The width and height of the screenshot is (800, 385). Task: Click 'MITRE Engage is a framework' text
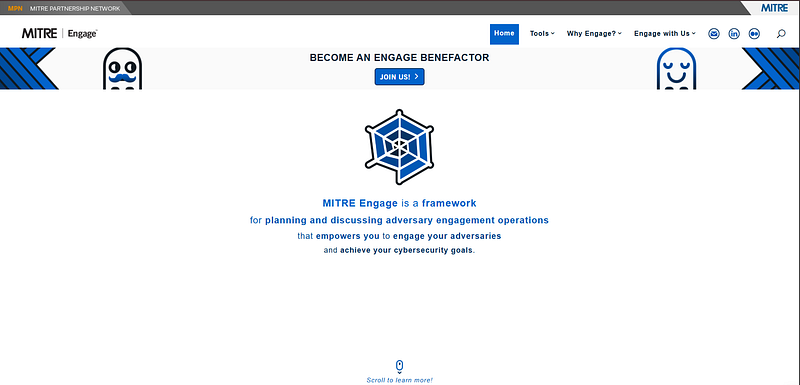399,203
